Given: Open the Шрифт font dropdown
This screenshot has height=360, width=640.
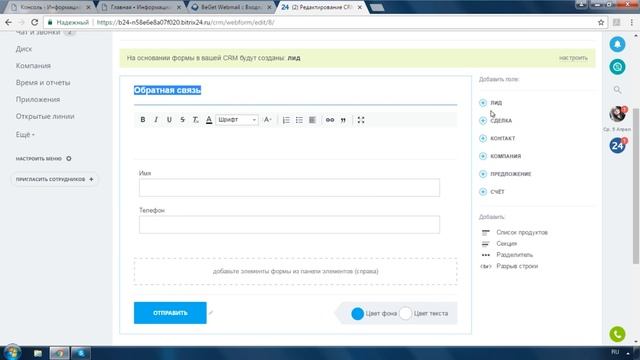Looking at the screenshot, I should [x=237, y=120].
